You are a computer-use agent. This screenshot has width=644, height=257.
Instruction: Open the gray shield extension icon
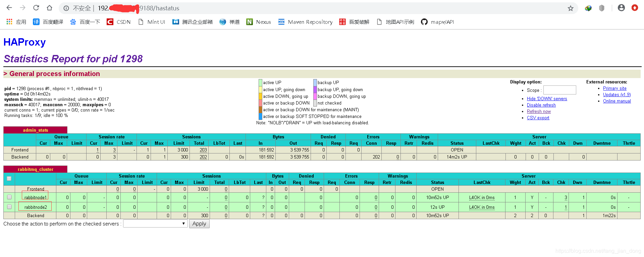pyautogui.click(x=602, y=8)
